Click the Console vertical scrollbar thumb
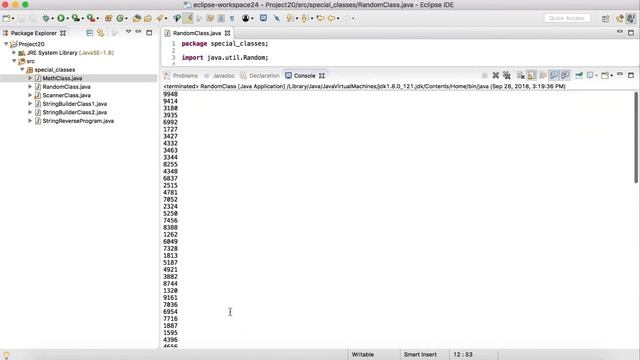Viewport: 640px width, 360px height. (x=636, y=137)
